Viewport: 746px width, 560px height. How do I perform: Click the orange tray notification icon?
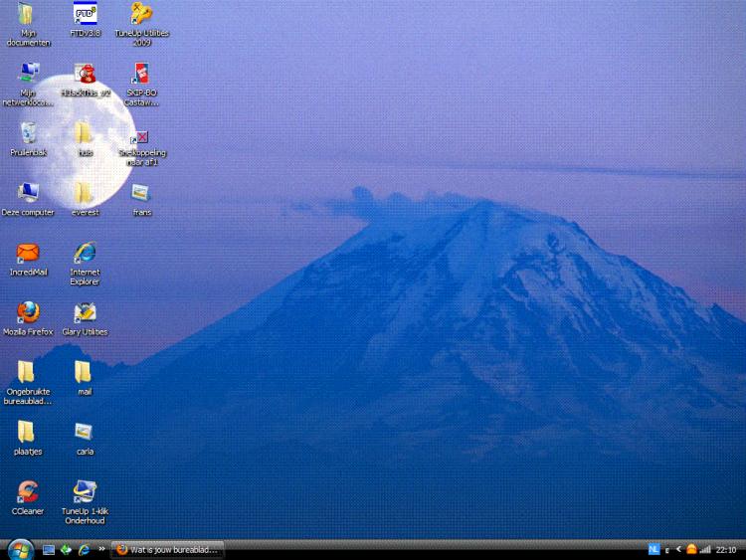click(x=691, y=549)
